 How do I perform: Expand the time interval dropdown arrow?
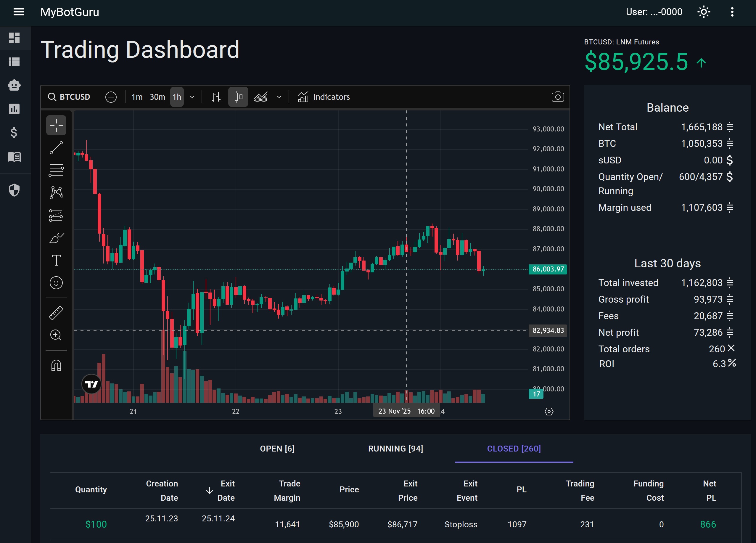pos(192,97)
